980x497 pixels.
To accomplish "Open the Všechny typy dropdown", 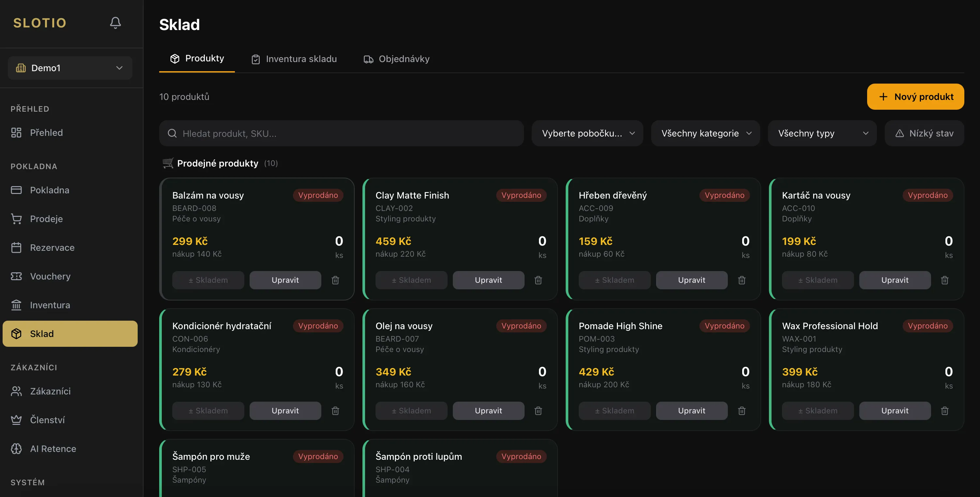I will pos(822,133).
